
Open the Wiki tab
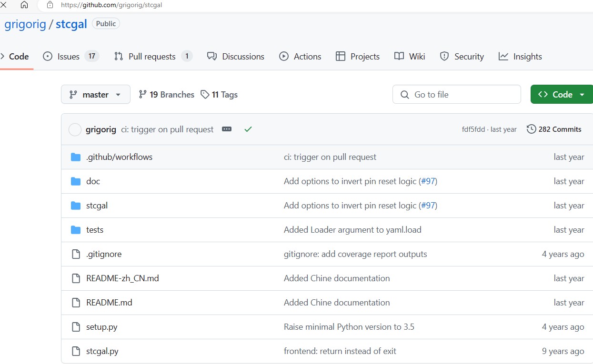click(x=410, y=56)
